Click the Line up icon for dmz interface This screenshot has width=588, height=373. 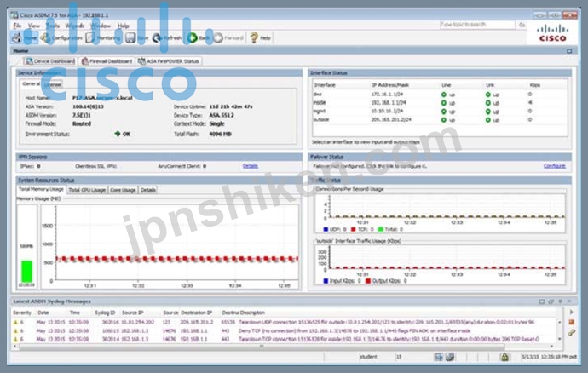coord(444,95)
